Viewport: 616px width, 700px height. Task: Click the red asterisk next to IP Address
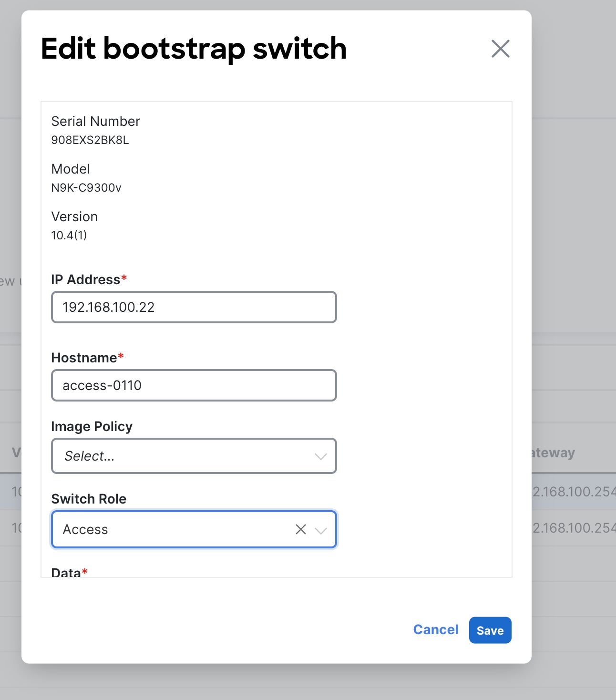(x=123, y=277)
